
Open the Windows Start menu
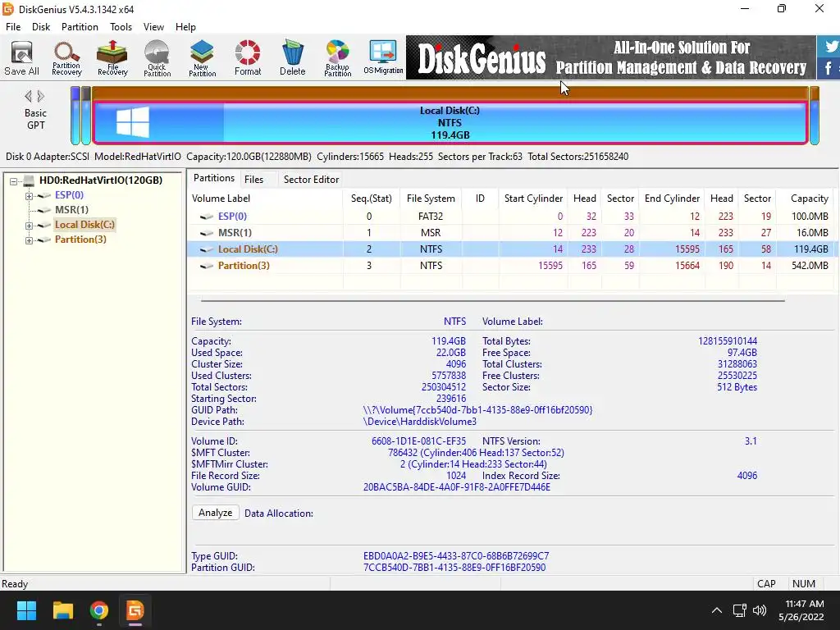click(26, 610)
